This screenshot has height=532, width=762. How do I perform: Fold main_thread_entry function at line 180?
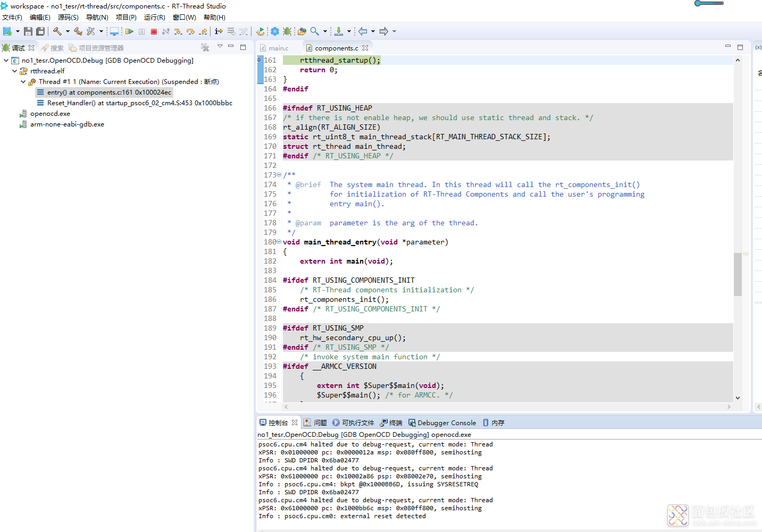pyautogui.click(x=279, y=242)
